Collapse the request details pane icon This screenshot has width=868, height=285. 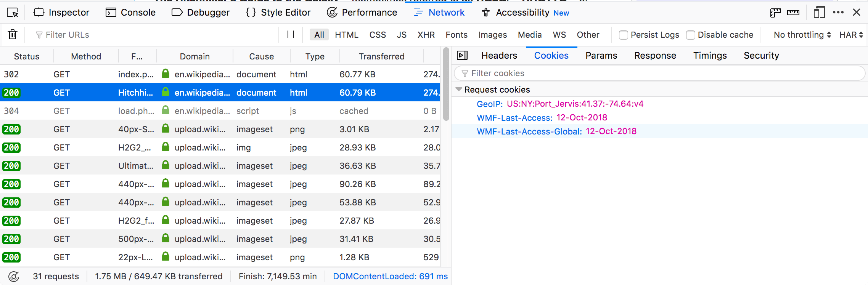click(x=462, y=56)
